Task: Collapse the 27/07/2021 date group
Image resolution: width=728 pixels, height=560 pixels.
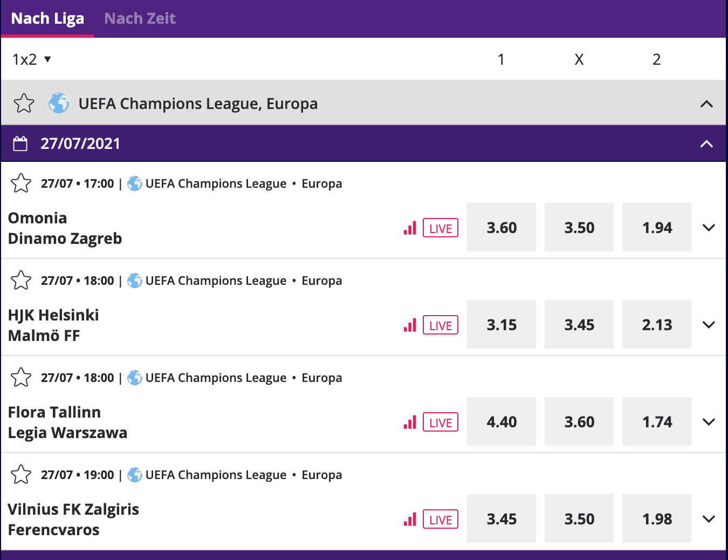Action: point(706,144)
